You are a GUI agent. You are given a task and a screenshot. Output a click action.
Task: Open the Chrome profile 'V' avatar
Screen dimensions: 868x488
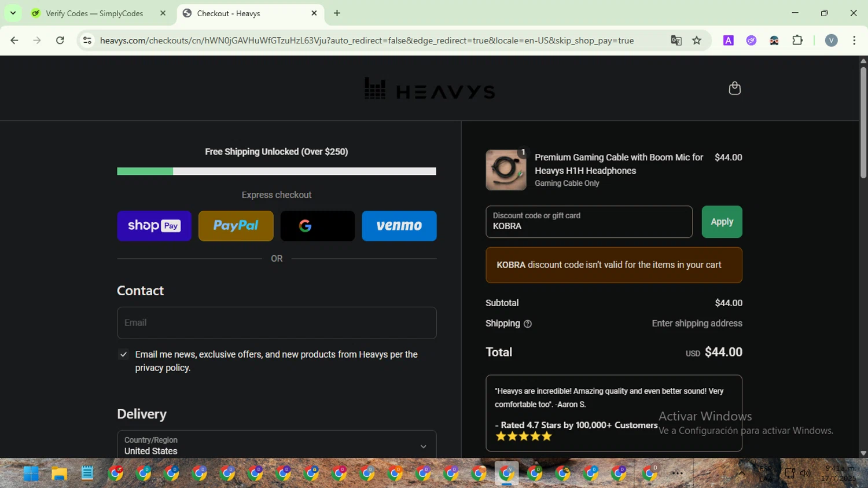tap(832, 41)
